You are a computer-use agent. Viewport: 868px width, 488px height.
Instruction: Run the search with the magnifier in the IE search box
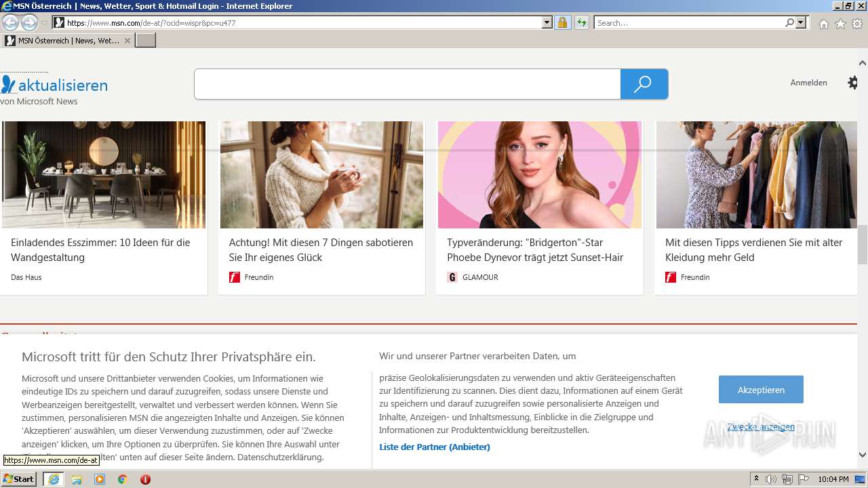pos(789,23)
